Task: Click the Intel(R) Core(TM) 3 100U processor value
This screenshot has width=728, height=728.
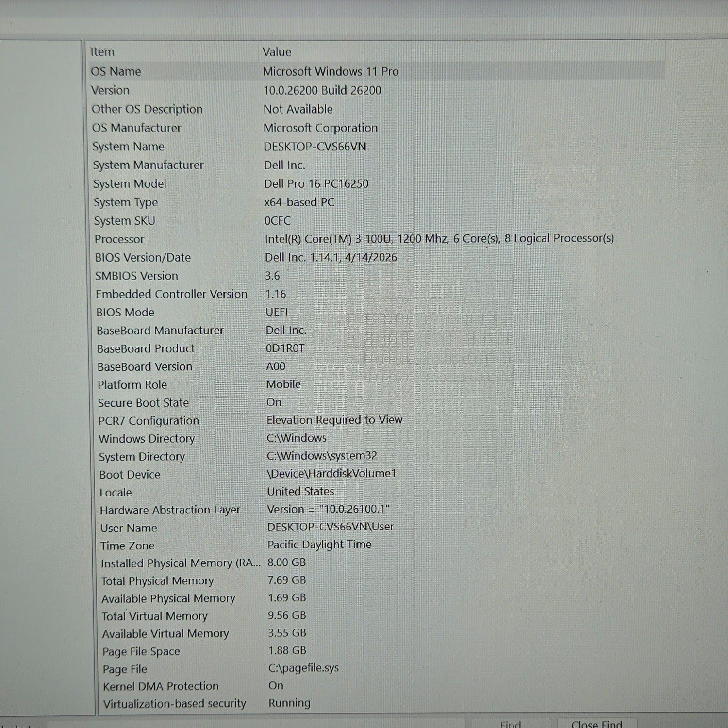Action: point(439,239)
